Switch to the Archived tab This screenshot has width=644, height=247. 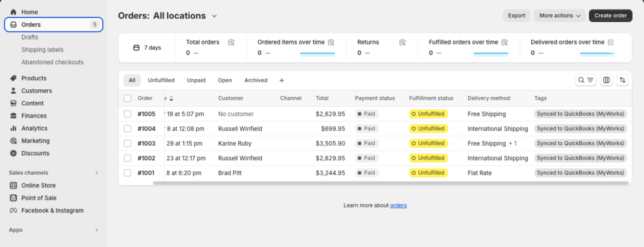pyautogui.click(x=256, y=80)
